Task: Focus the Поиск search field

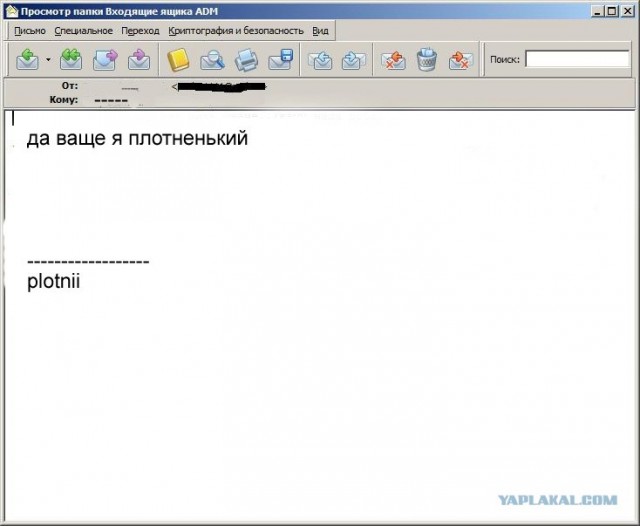Action: [x=577, y=59]
